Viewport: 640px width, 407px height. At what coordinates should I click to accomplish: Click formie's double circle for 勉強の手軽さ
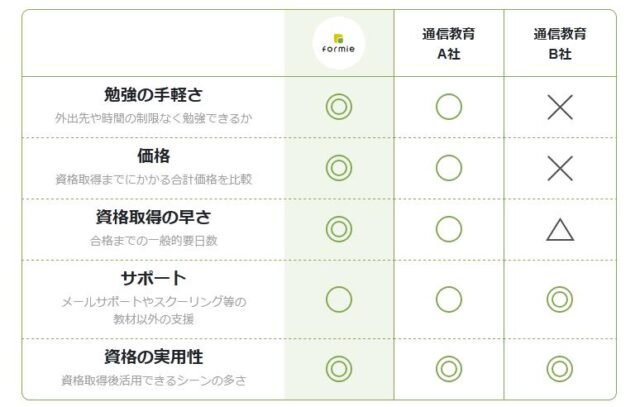pyautogui.click(x=339, y=107)
